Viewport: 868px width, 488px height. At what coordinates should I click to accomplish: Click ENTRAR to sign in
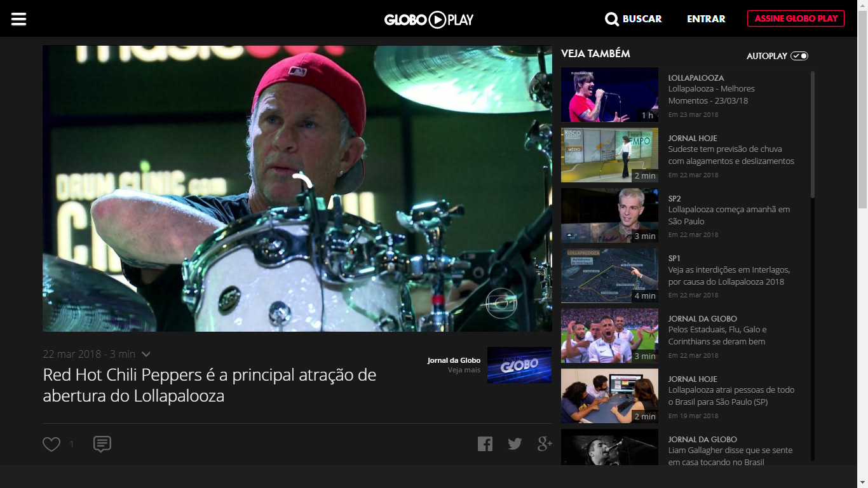tap(706, 19)
